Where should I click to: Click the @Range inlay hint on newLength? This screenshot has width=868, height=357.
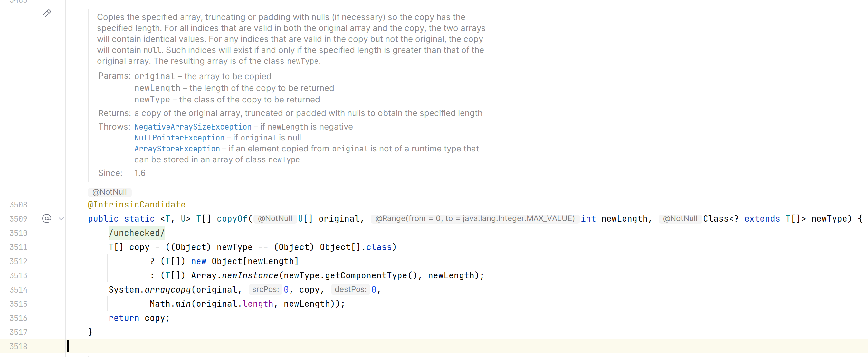[x=474, y=218]
